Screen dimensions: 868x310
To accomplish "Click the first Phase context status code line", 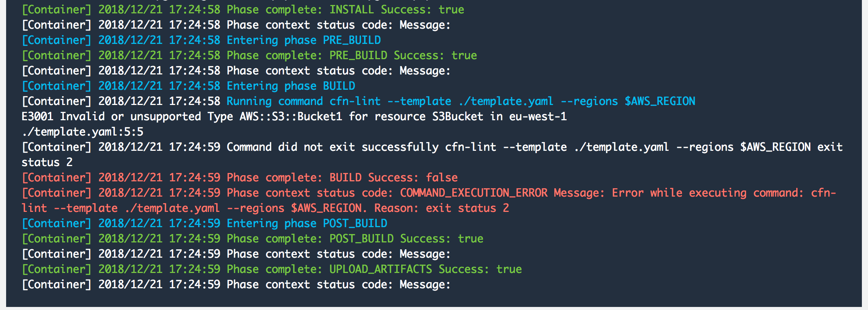I will (x=236, y=25).
